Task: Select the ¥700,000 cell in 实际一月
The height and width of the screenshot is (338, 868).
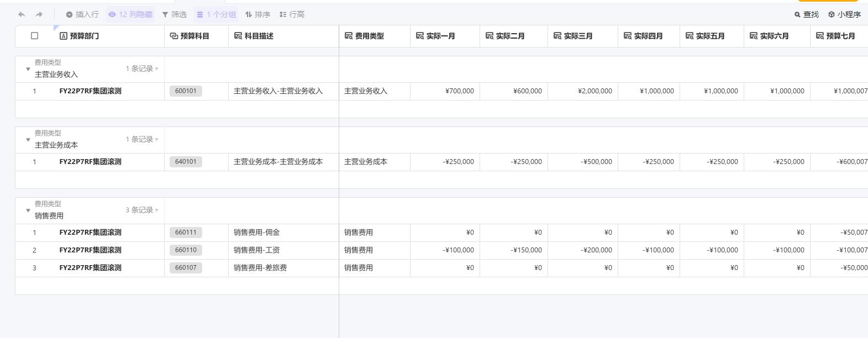Action: [x=445, y=91]
